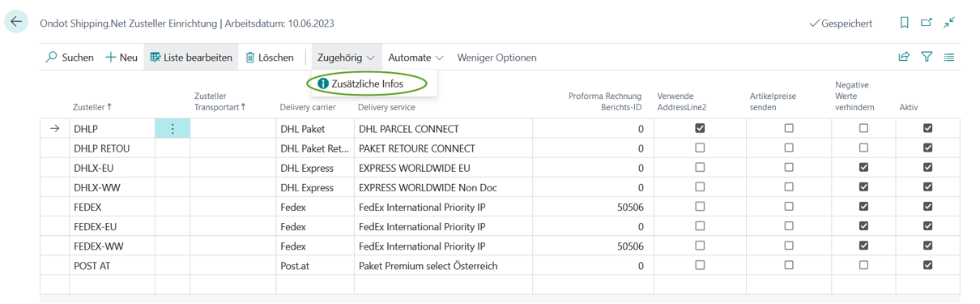The width and height of the screenshot is (980, 304).
Task: Select the DHLP Zusteller cell
Action: tap(112, 129)
